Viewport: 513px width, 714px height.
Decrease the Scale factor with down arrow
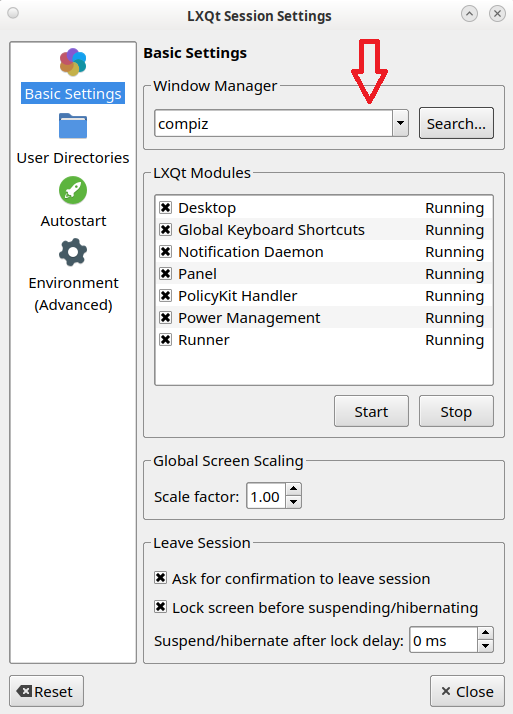(x=294, y=502)
